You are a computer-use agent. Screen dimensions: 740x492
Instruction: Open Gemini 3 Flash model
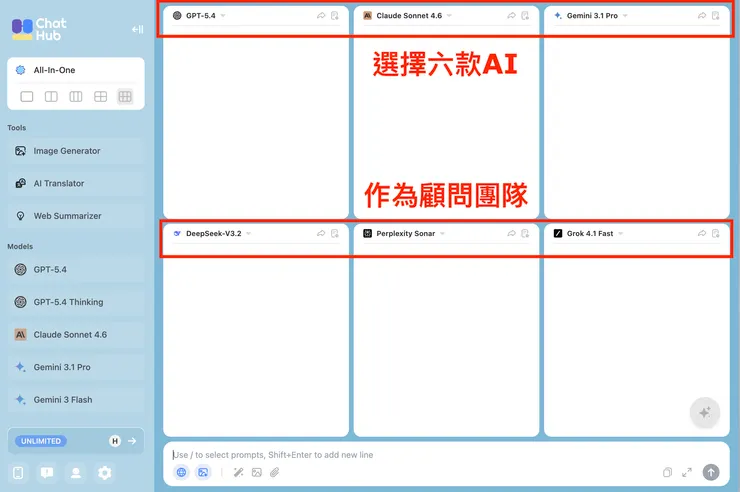[76, 400]
